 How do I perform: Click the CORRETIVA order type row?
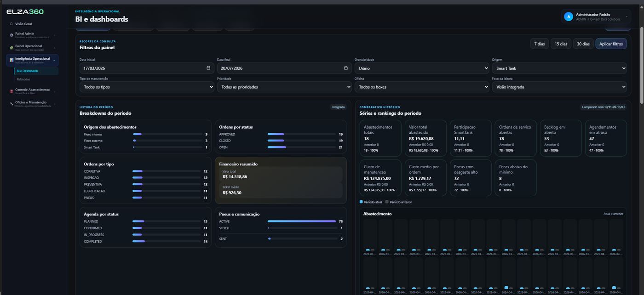(146, 171)
